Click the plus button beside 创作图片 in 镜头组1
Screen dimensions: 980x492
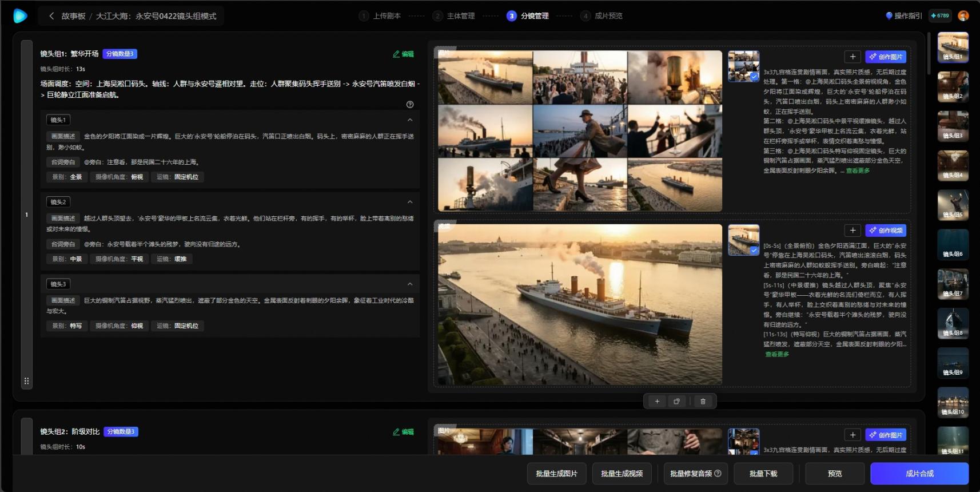click(852, 57)
